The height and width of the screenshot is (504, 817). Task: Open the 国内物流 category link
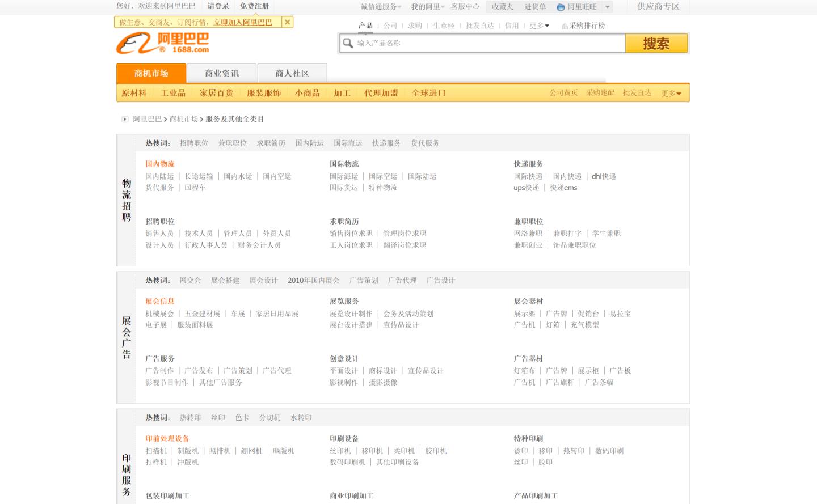click(x=161, y=164)
